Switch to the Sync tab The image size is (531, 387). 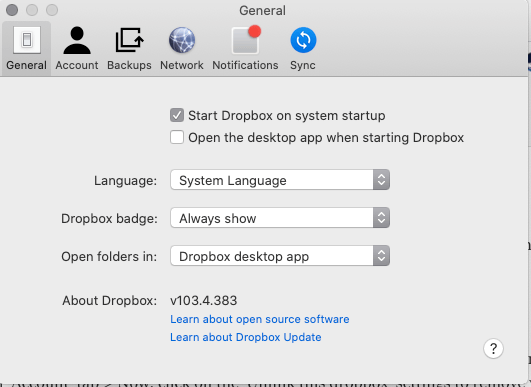click(x=303, y=48)
